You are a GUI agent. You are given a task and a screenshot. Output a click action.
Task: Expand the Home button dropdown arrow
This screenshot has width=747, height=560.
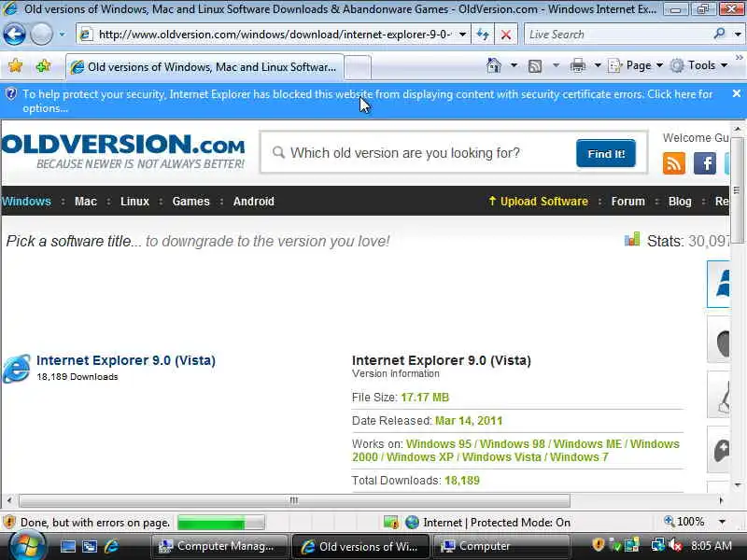pyautogui.click(x=514, y=65)
